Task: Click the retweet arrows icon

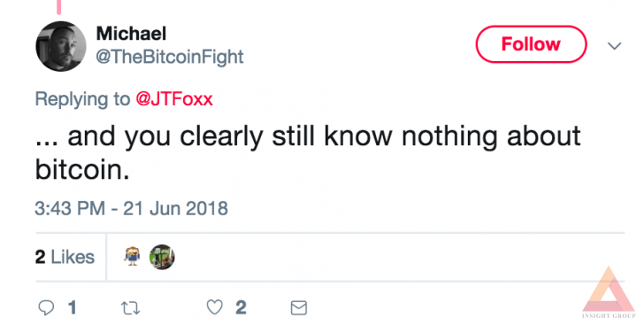Action: [131, 308]
